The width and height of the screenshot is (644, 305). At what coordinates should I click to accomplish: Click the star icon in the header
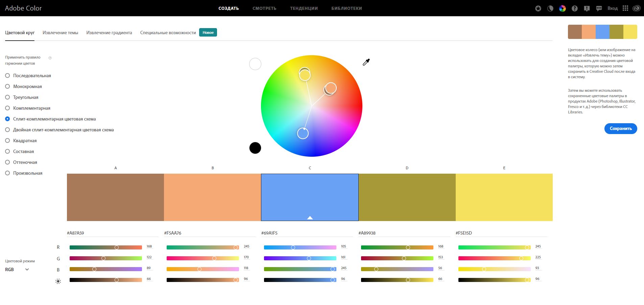(x=538, y=8)
